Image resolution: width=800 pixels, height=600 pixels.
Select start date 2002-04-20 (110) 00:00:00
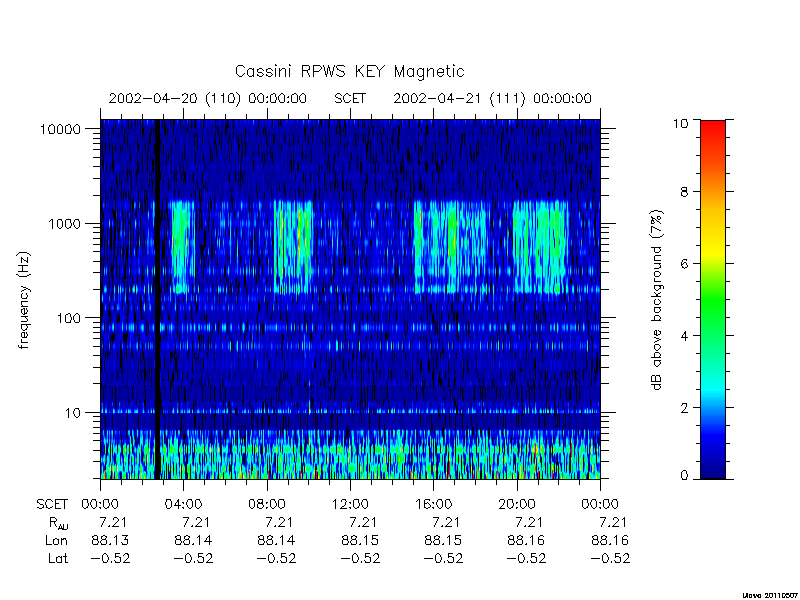pyautogui.click(x=208, y=98)
